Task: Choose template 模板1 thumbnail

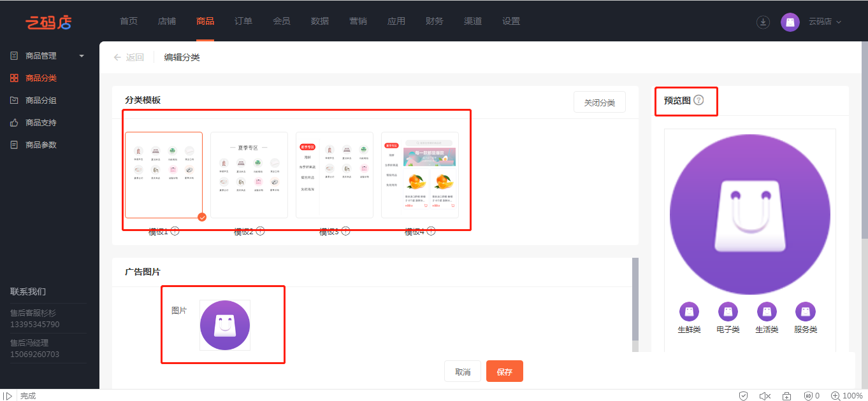Action: coord(164,175)
